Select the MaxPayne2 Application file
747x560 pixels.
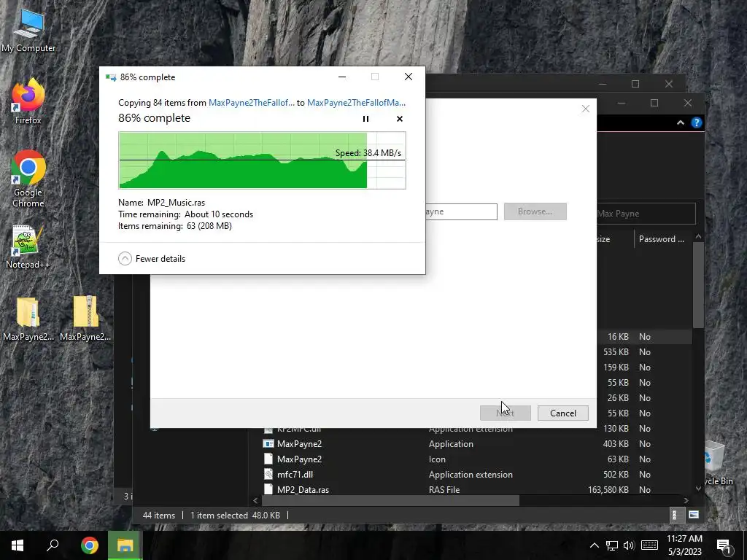click(x=299, y=444)
